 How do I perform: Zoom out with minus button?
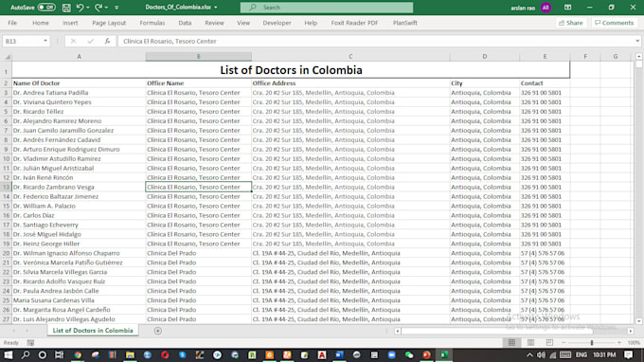pos(563,343)
